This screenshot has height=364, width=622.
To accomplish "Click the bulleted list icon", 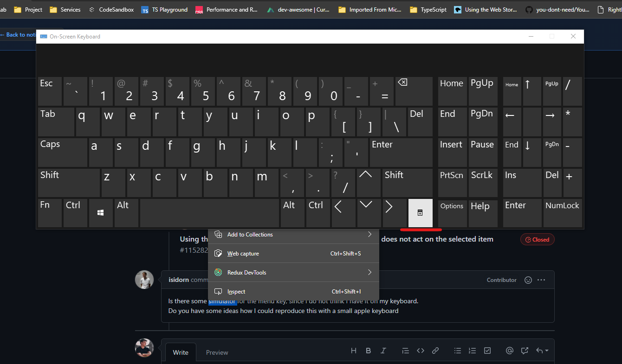I will tap(457, 351).
